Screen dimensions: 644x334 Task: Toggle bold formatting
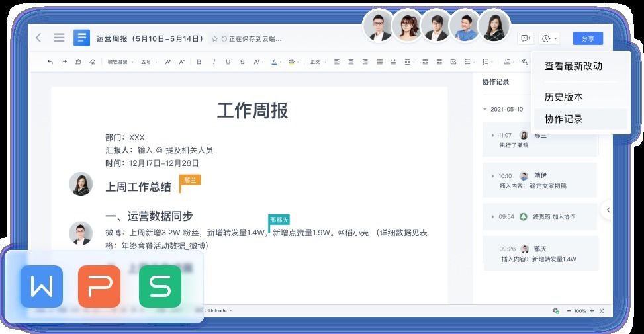pyautogui.click(x=199, y=62)
